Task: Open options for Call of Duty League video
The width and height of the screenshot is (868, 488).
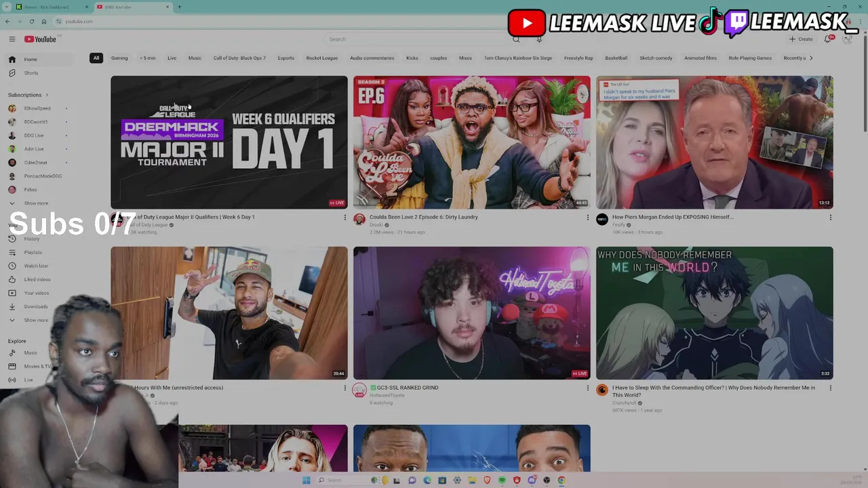Action: click(x=344, y=218)
